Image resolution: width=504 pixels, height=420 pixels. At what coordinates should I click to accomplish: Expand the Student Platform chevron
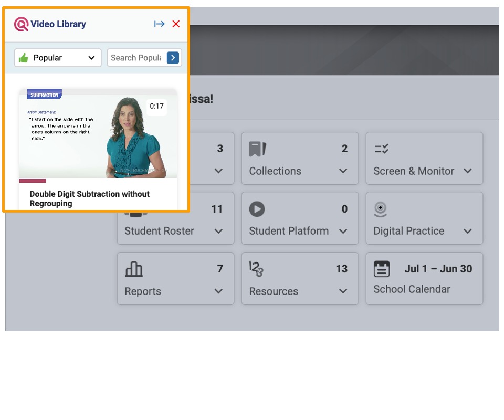[343, 231]
